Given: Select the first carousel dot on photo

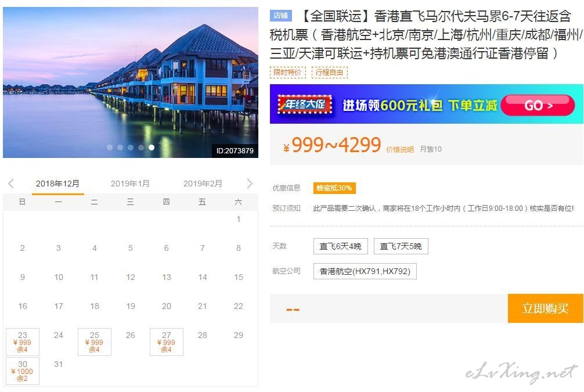Looking at the screenshot, I should pos(110,148).
